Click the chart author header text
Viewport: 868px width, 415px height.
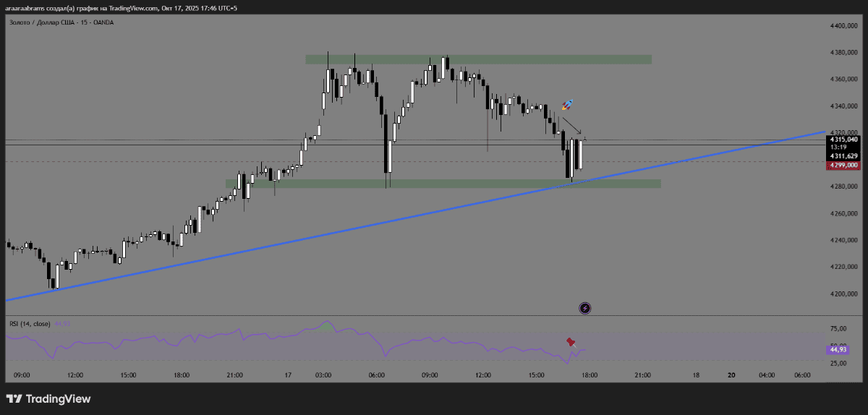123,8
